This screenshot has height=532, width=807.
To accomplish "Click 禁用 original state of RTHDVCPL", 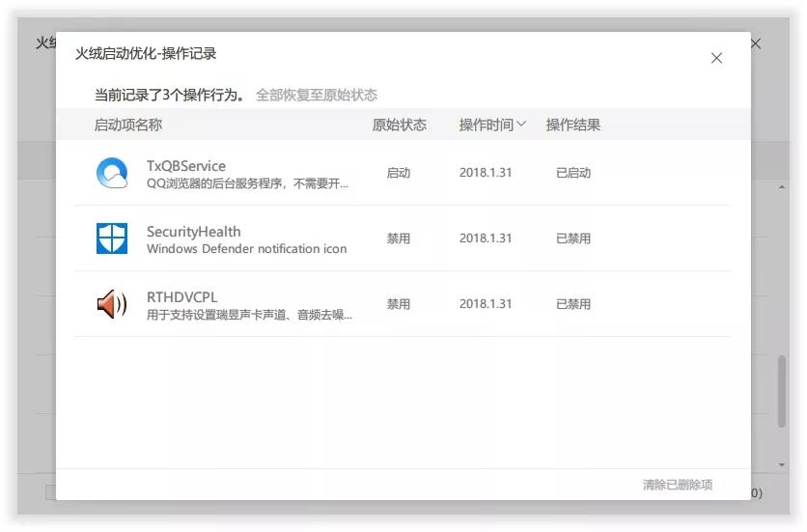I will click(399, 304).
